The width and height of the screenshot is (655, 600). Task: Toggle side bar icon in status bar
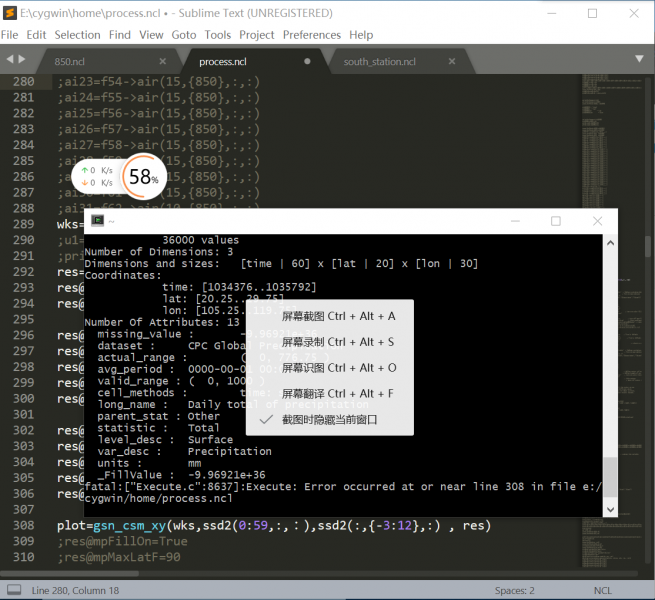tap(14, 590)
